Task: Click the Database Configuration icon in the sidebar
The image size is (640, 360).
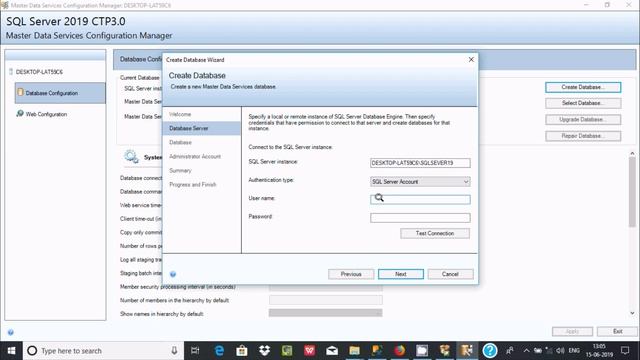Action: click(20, 92)
